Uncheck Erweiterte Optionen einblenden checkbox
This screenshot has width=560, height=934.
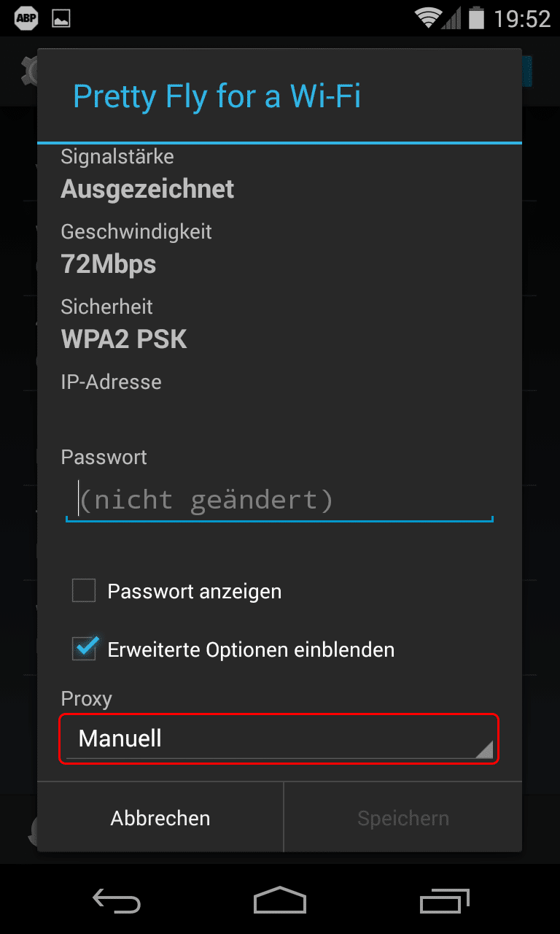84,649
